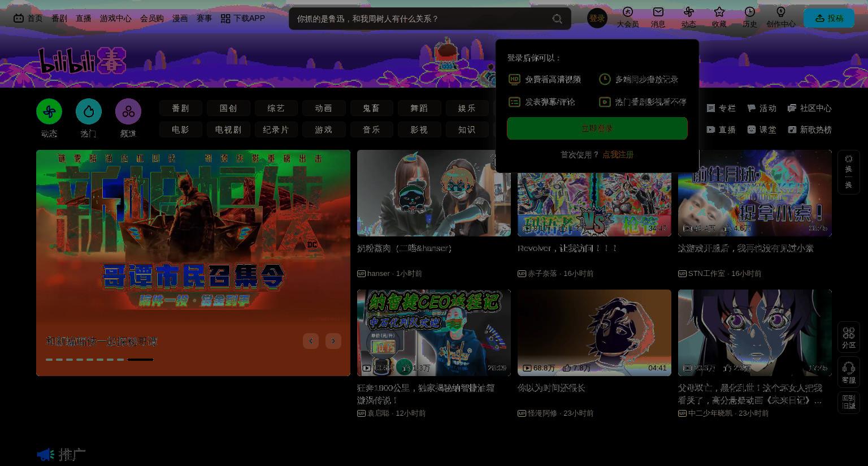Click the purple 频道 circle icon
This screenshot has width=868, height=466.
coord(128,111)
